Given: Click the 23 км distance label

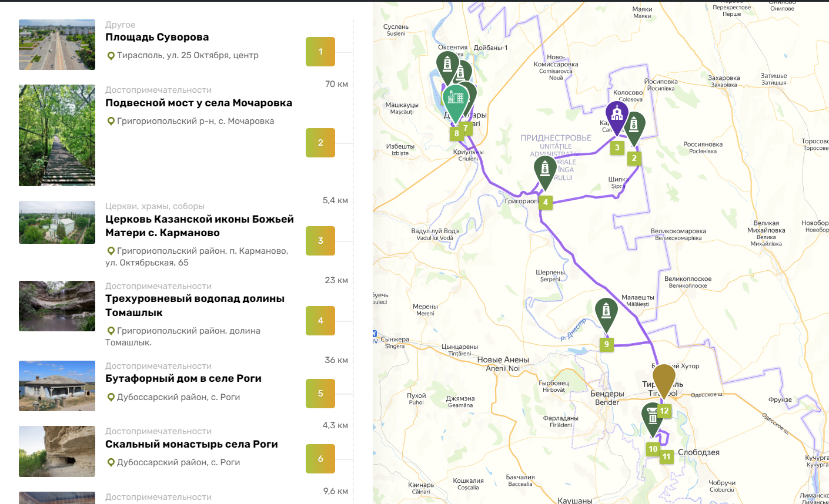Looking at the screenshot, I should click(x=336, y=280).
